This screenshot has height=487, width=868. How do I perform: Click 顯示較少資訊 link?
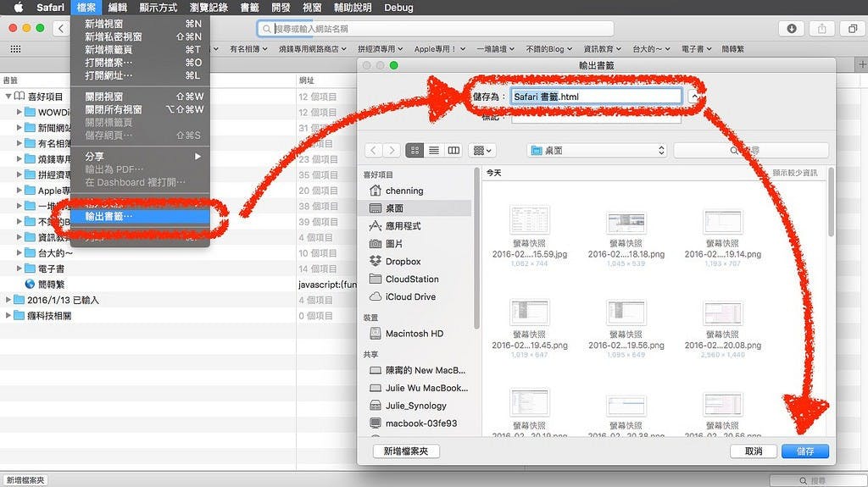coord(795,173)
